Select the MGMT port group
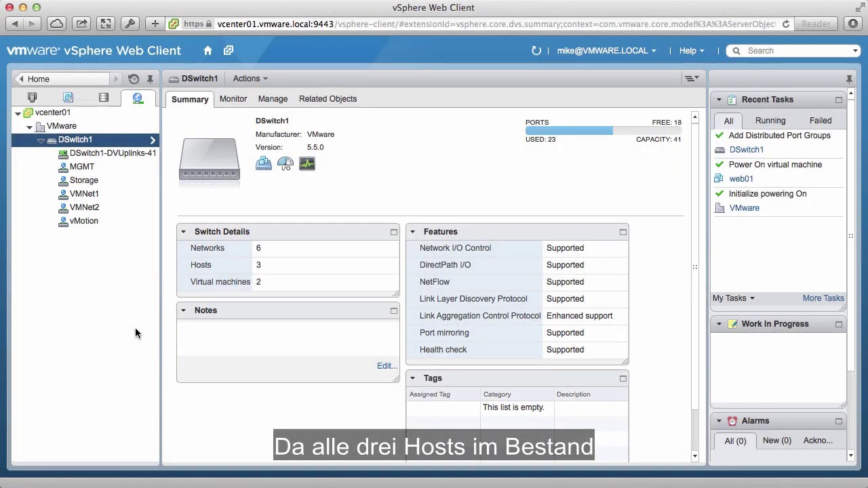This screenshot has width=868, height=488. [x=82, y=167]
